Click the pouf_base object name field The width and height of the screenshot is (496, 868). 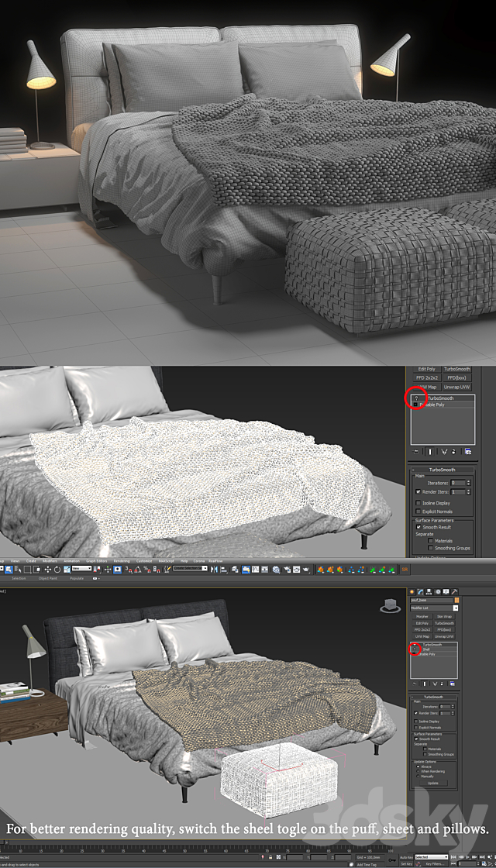431,600
